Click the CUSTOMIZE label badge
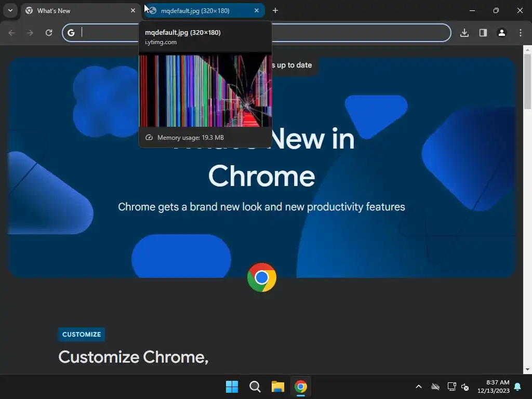The height and width of the screenshot is (399, 532). [82, 334]
